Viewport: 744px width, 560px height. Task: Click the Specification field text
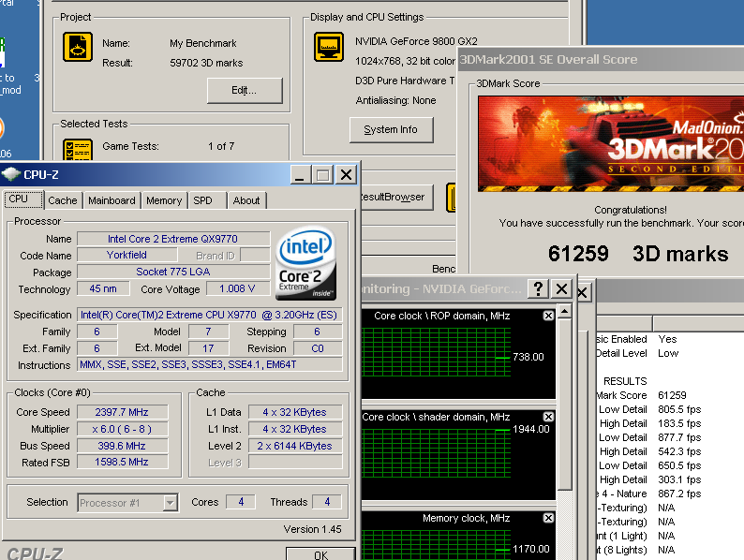pos(209,315)
